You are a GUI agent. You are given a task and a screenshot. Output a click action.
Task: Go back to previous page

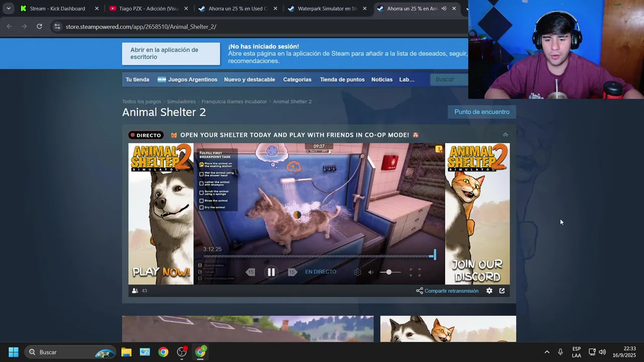[x=9, y=26]
